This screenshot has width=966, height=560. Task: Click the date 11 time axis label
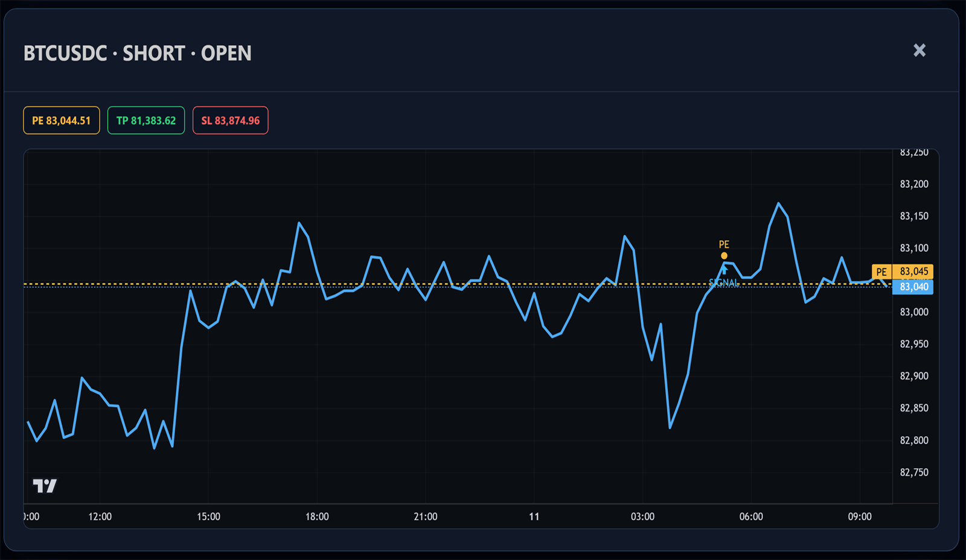pyautogui.click(x=534, y=517)
